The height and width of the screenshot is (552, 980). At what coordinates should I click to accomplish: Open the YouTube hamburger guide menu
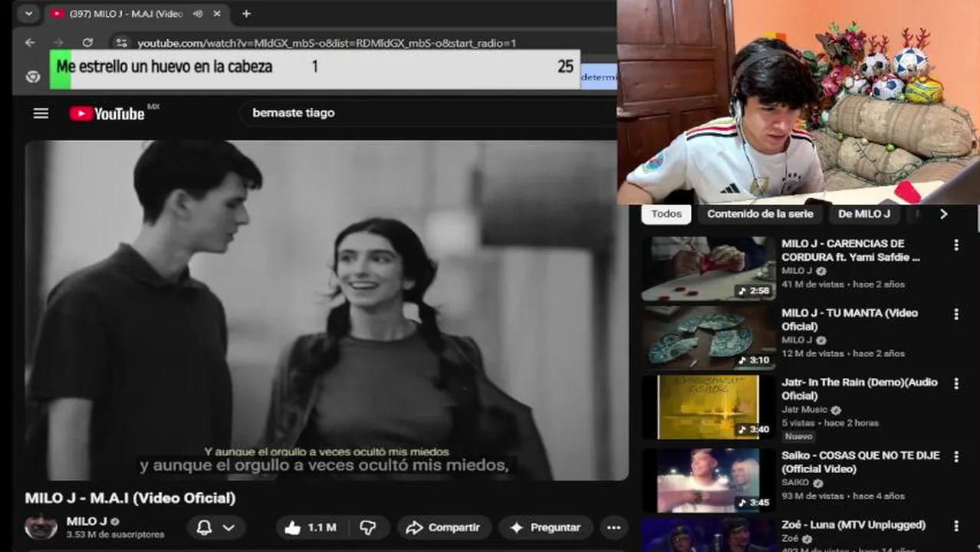click(41, 113)
